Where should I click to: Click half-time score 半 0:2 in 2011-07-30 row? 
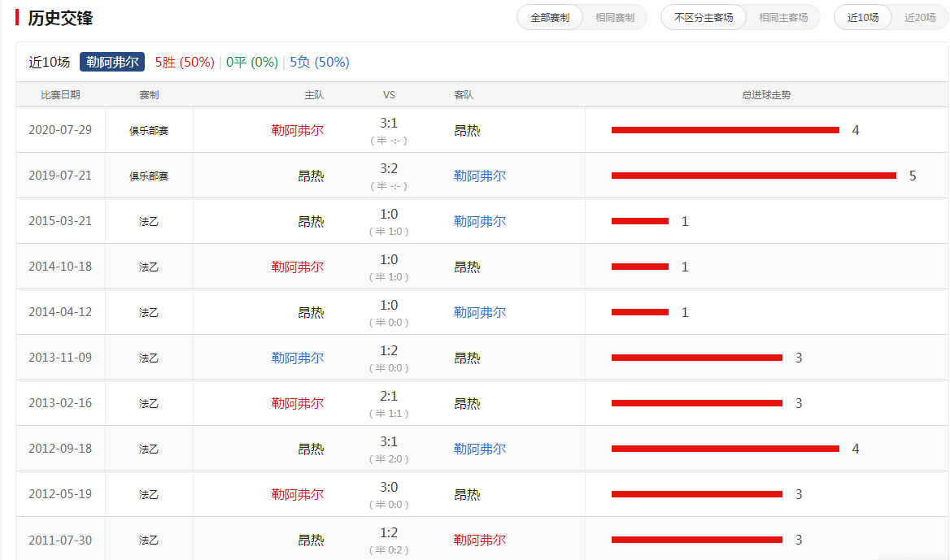(389, 549)
